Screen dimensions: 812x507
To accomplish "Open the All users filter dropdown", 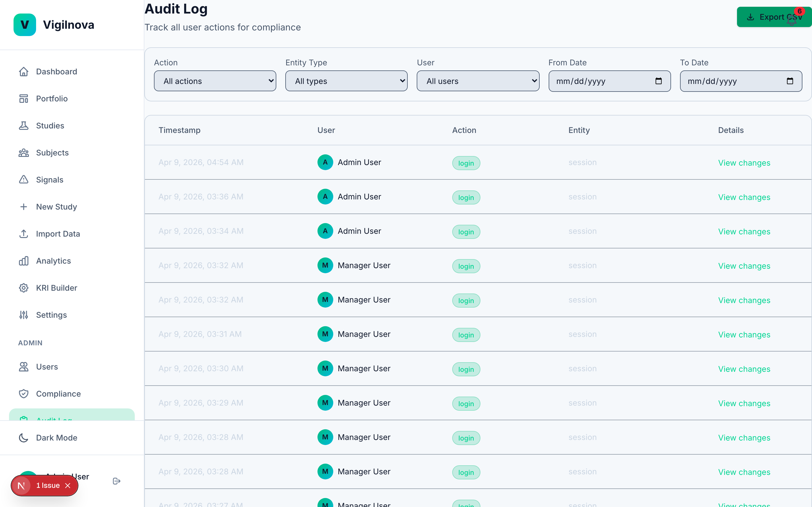I will [478, 81].
